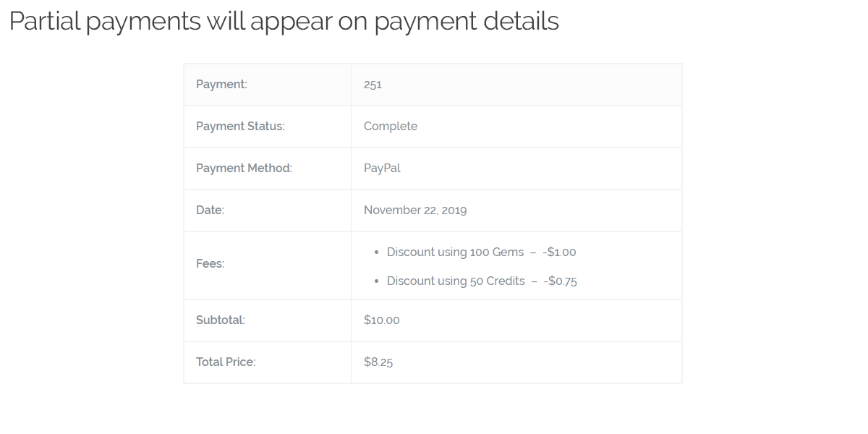
Task: Click the $8.25 total price value
Action: (x=378, y=362)
